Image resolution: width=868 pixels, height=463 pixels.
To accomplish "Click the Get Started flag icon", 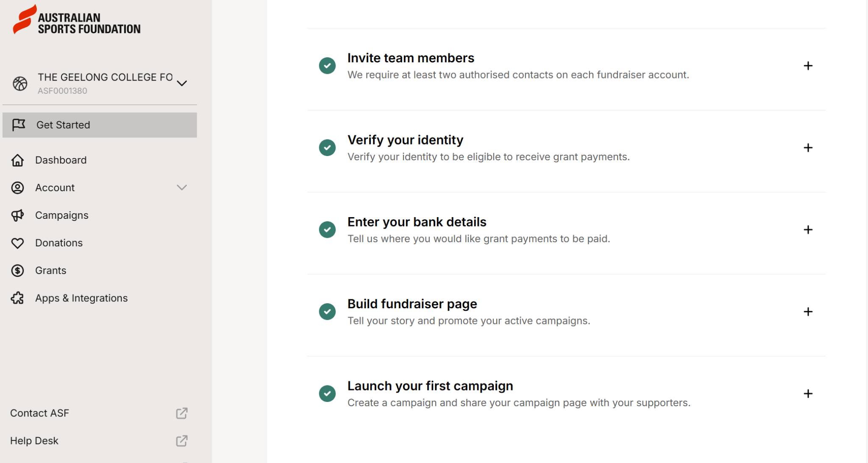I will [19, 125].
